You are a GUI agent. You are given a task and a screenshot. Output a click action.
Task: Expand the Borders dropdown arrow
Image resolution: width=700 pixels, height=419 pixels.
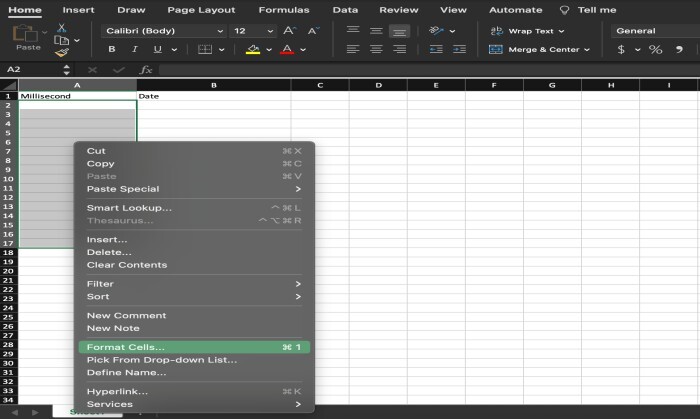point(221,50)
